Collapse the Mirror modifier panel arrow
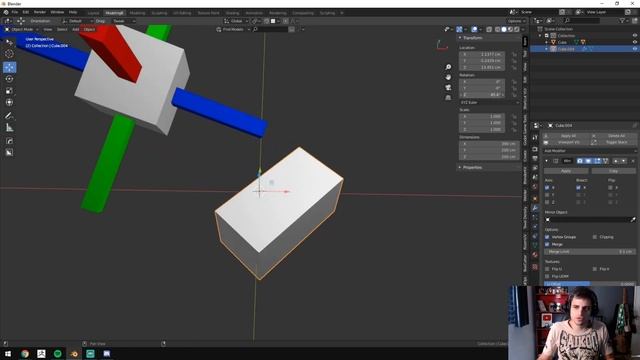 [547, 161]
